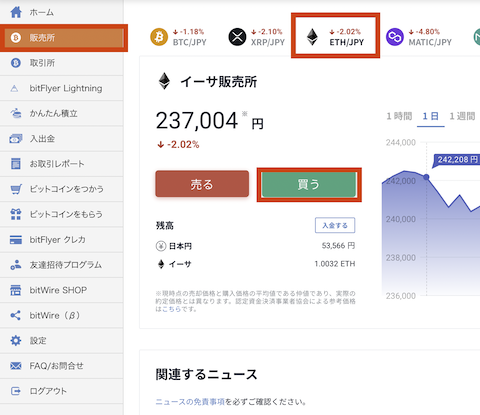This screenshot has width=480, height=415.
Task: Select 販売所 in the sidebar
Action: pyautogui.click(x=62, y=38)
